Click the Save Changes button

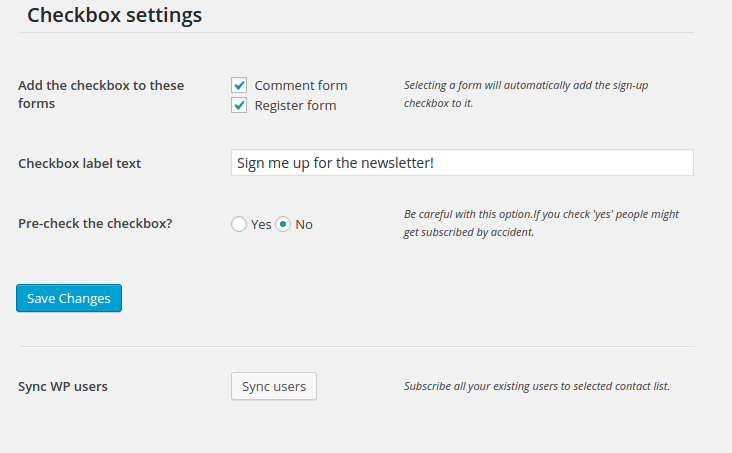click(x=69, y=298)
